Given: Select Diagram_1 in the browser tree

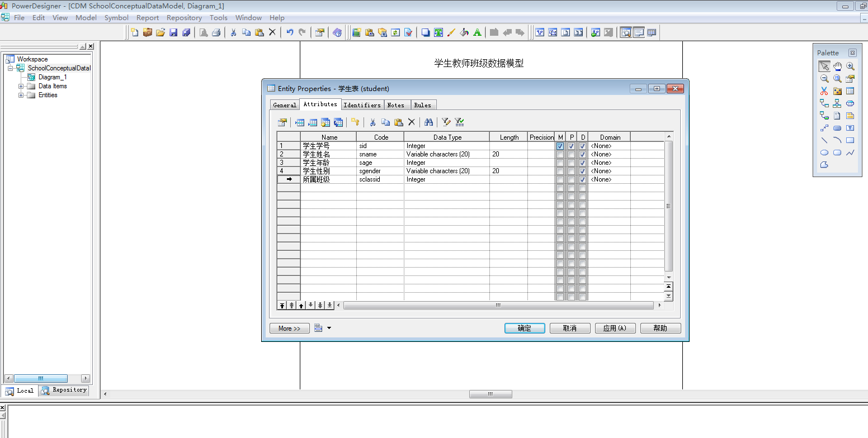Looking at the screenshot, I should pyautogui.click(x=53, y=77).
